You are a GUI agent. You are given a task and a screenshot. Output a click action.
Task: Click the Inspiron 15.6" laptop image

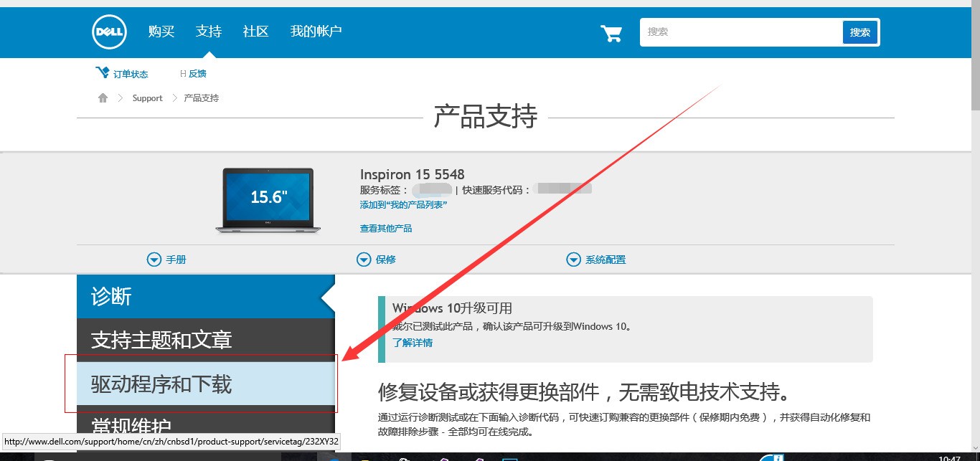click(268, 200)
